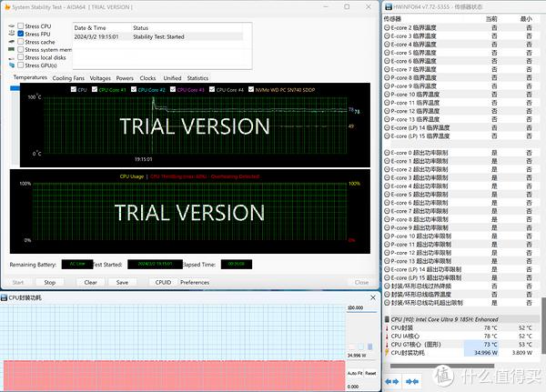Open CPUID from the AIDA64 window
The width and height of the screenshot is (546, 392).
coord(163,282)
